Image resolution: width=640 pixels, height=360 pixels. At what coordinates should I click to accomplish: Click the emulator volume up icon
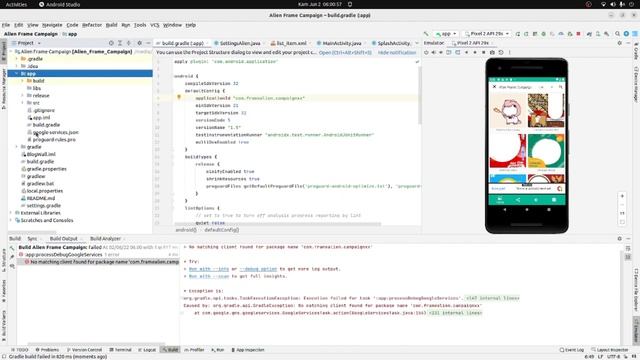[x=433, y=52]
